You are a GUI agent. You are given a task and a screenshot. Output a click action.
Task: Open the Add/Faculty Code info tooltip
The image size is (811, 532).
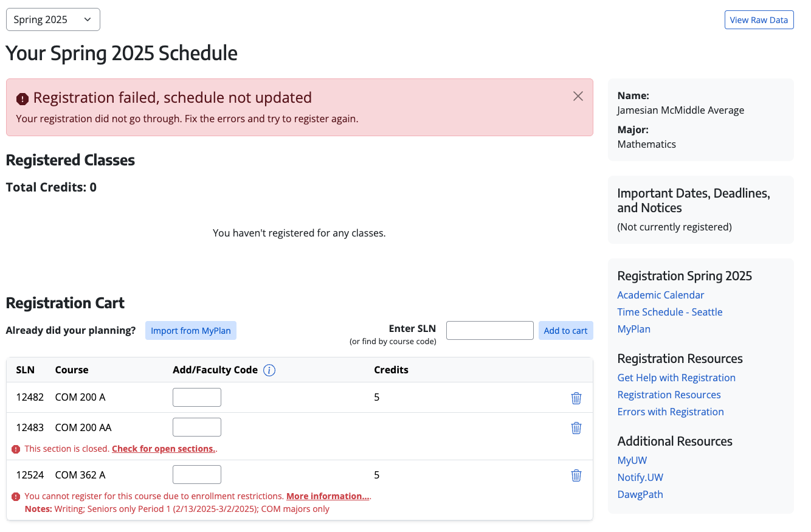(269, 370)
